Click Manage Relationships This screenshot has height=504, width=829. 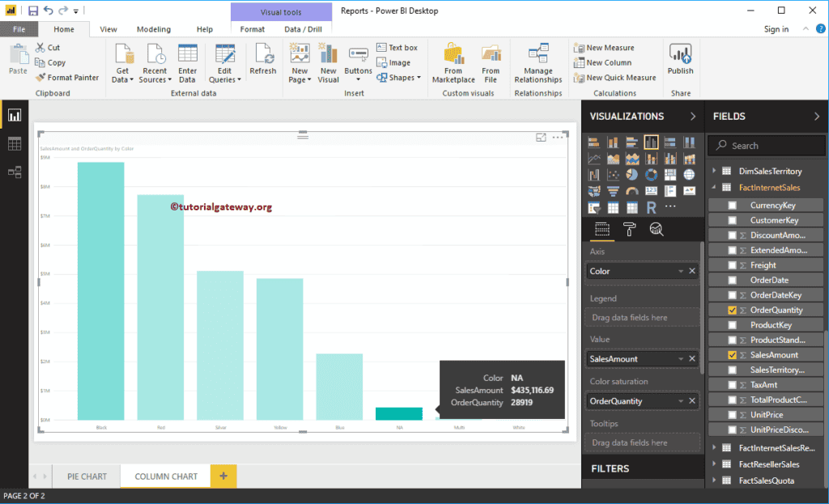click(x=538, y=63)
